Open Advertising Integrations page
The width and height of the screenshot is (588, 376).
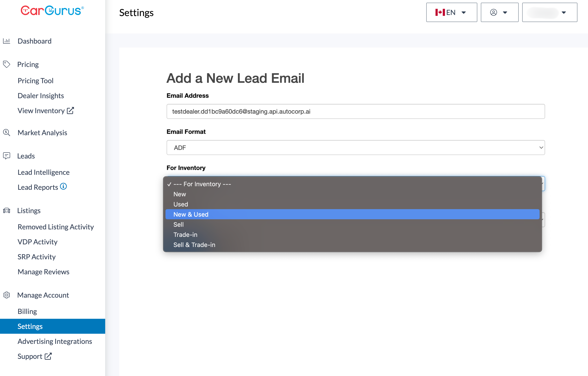[55, 341]
